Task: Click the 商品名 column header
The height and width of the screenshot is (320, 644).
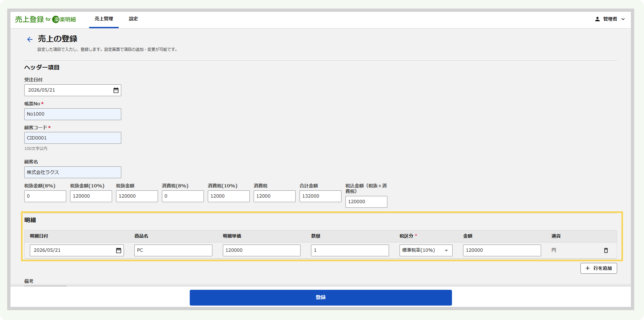Action: point(141,236)
